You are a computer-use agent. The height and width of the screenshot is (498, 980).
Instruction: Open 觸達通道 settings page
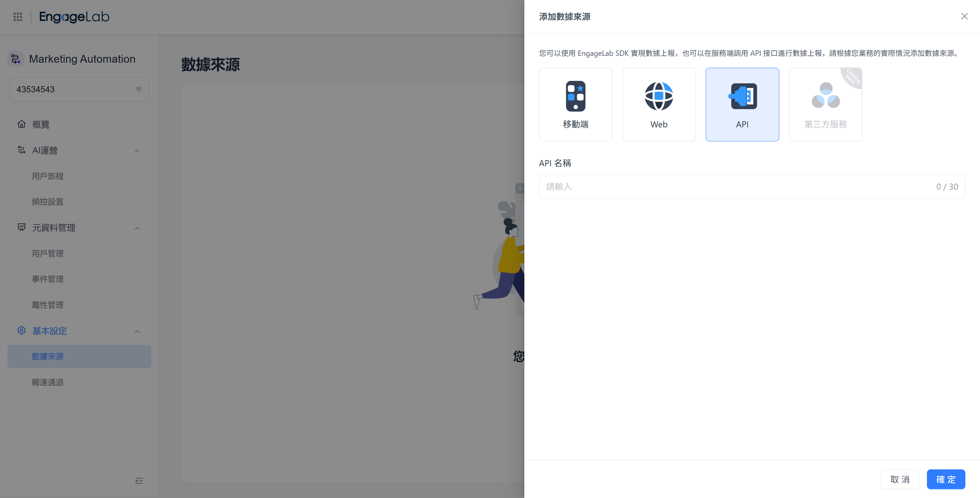48,382
